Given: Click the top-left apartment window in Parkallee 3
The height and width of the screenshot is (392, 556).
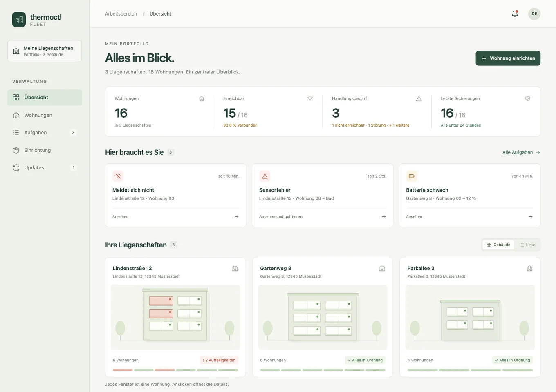Looking at the screenshot, I should pos(457,312).
